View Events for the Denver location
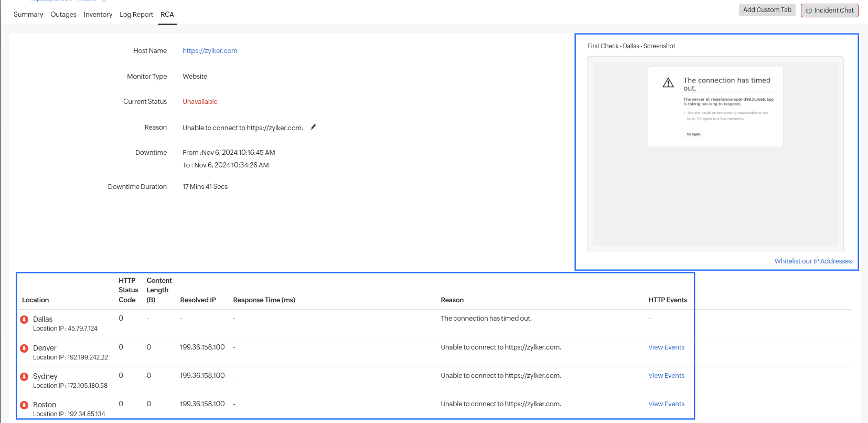Viewport: 868px width, 423px height. click(x=666, y=347)
